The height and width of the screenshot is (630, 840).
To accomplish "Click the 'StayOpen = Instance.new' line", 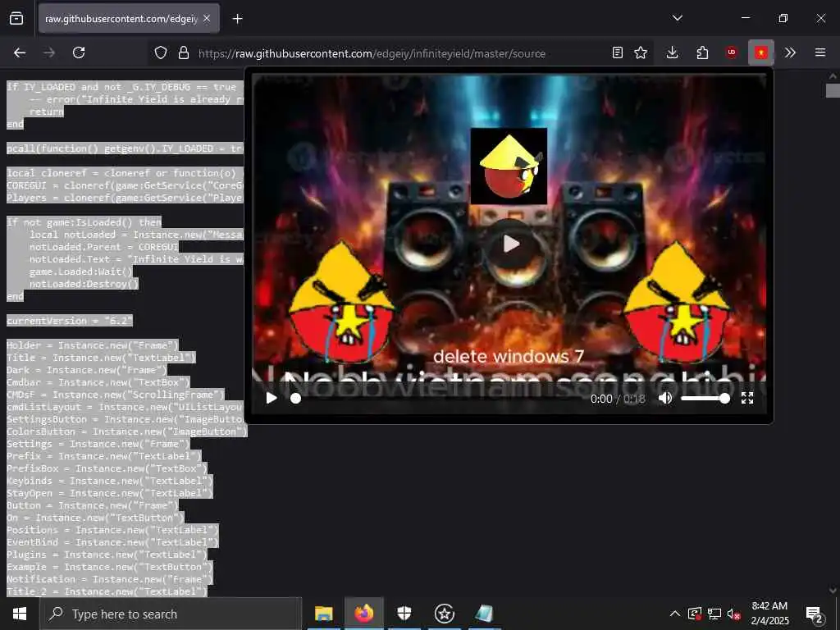I will [109, 493].
